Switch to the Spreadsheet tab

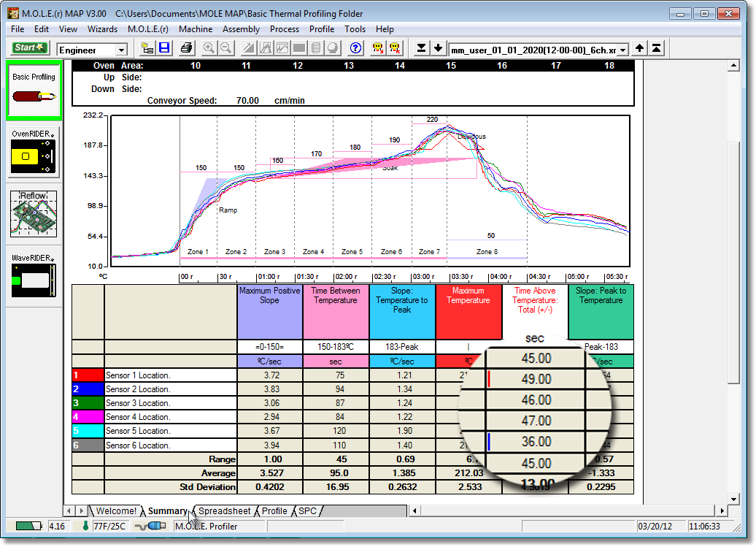[x=224, y=510]
